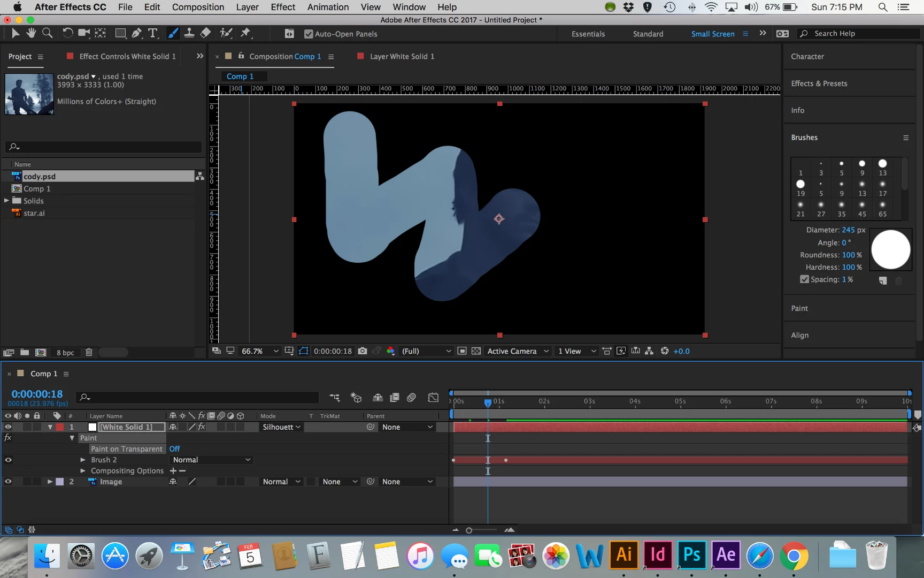Toggle Brush 2 visibility eye
Screen dimensions: 924x578
tap(8, 460)
